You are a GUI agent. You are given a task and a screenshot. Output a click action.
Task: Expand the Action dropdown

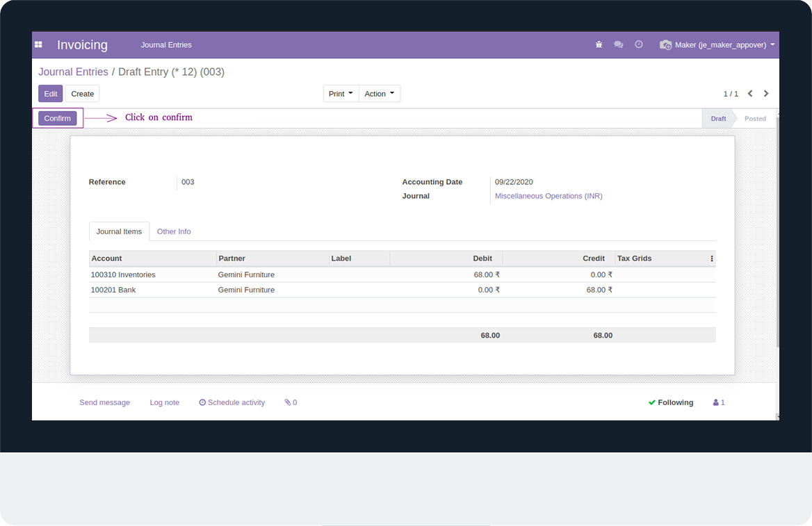click(380, 94)
